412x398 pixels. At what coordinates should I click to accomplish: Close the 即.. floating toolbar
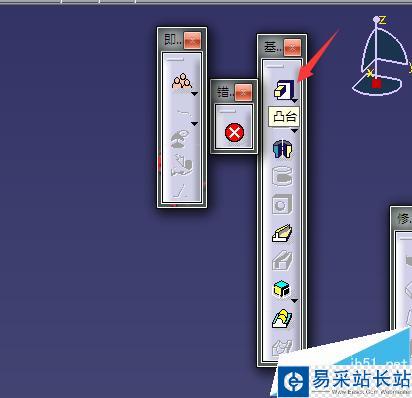[193, 40]
